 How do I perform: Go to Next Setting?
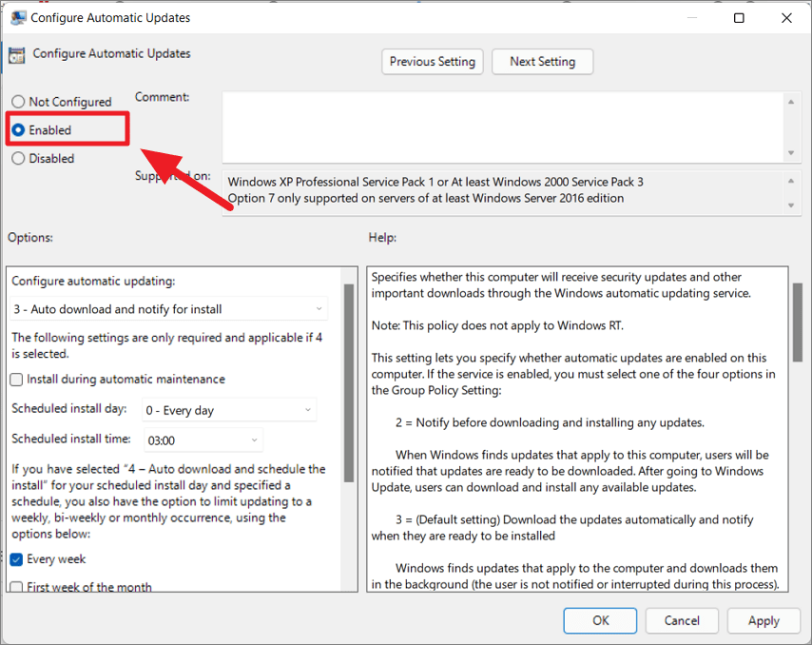[542, 62]
